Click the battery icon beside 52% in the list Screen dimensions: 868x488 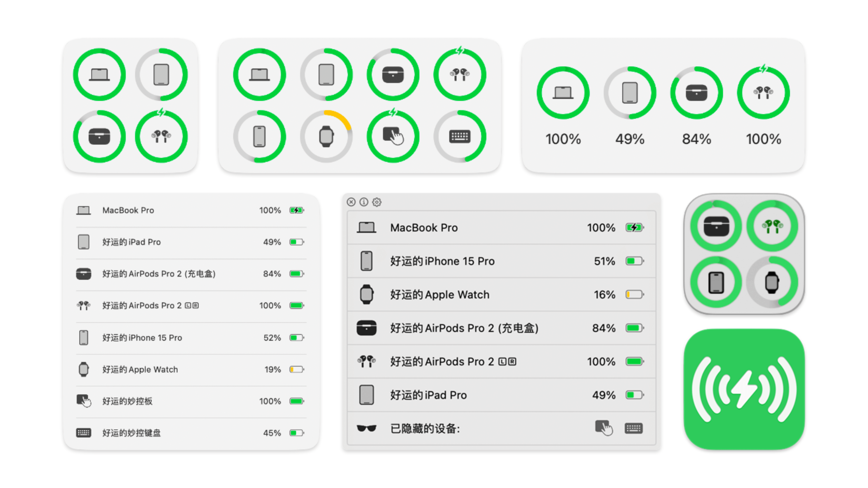tap(297, 338)
